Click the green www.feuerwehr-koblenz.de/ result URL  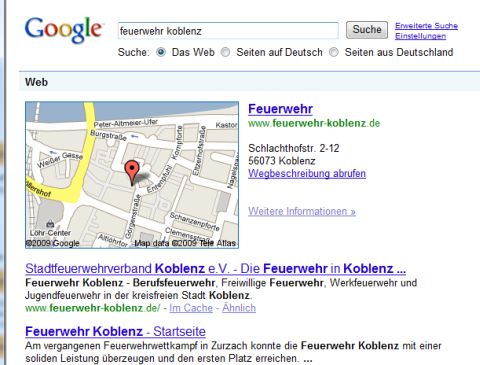(x=93, y=308)
